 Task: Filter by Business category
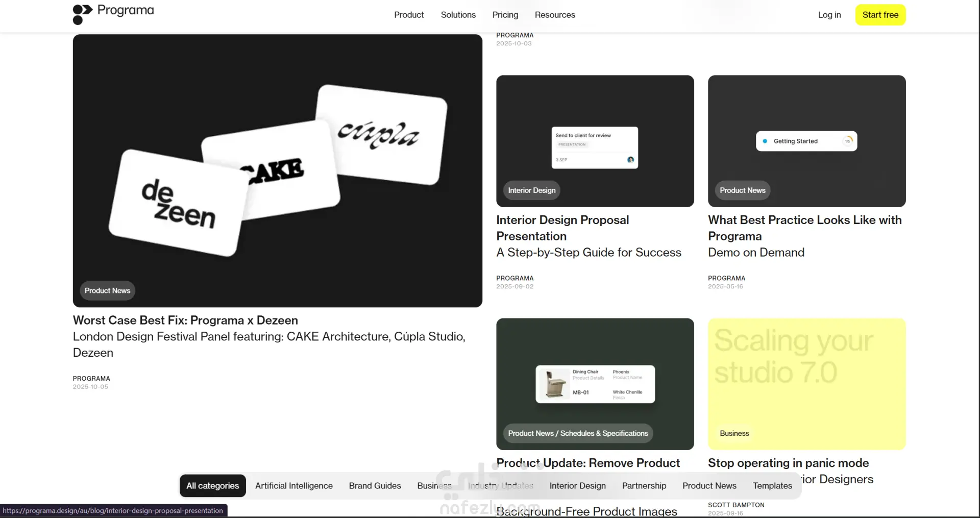point(434,486)
